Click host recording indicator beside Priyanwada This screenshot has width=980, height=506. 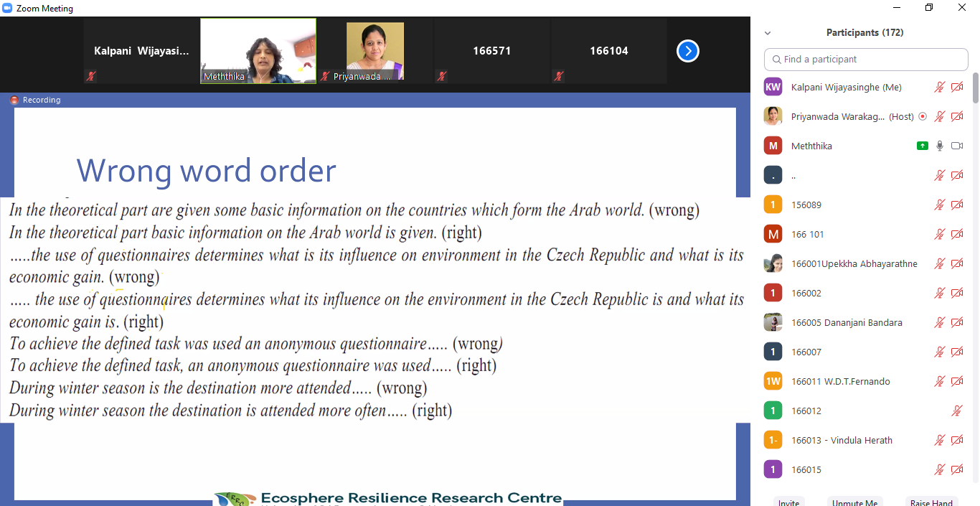[x=923, y=116]
